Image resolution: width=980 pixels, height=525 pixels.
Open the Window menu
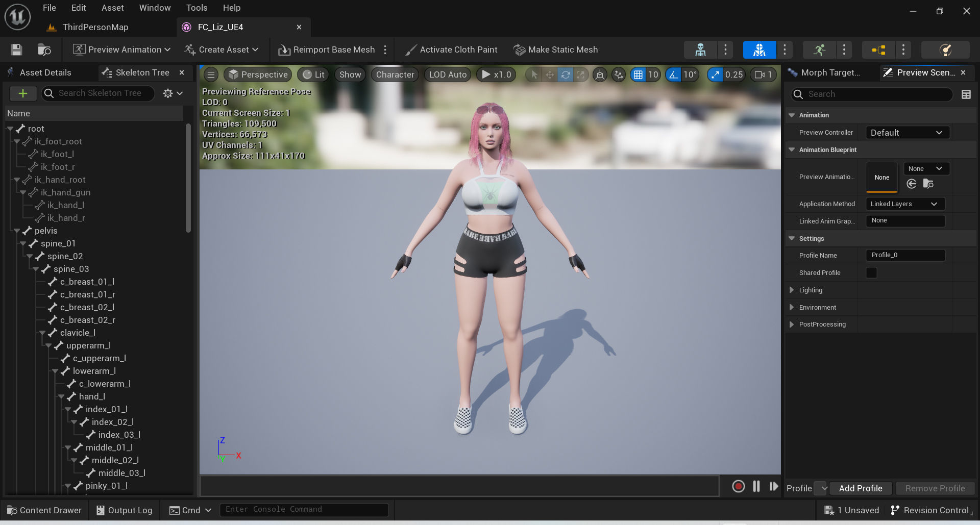click(x=155, y=8)
